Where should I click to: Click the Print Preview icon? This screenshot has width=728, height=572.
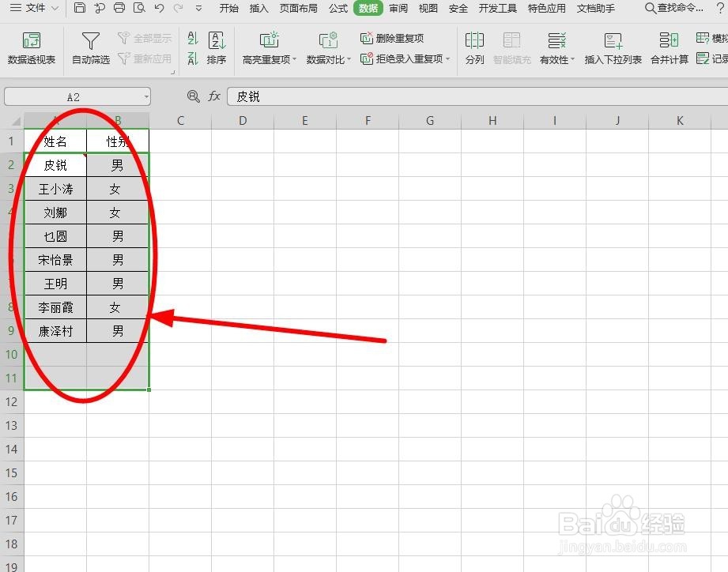[139, 8]
